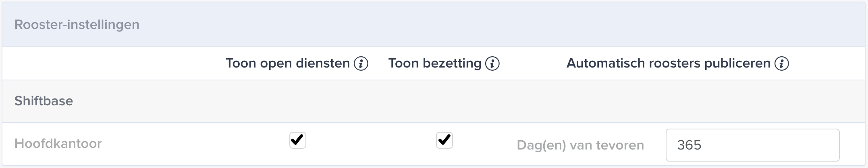Toggle the first checkmark in the Hoofdkantoor row
The width and height of the screenshot is (868, 168).
tap(297, 140)
